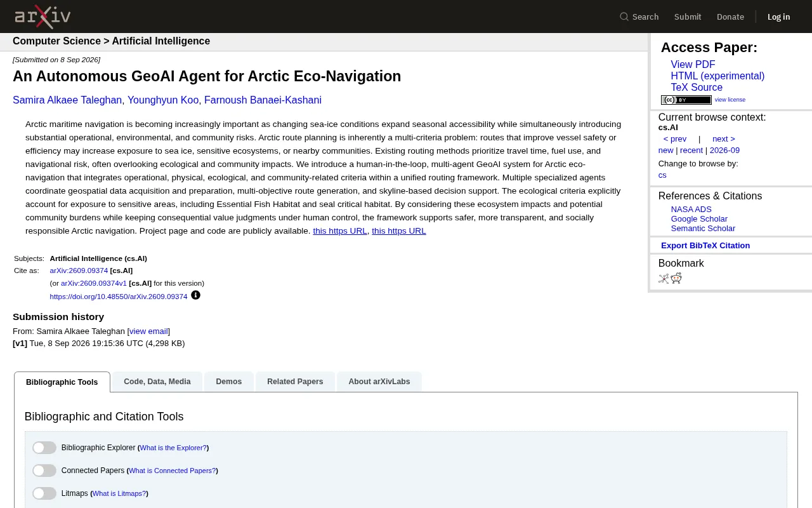Go to the previous paper via < prev
The height and width of the screenshot is (508, 812).
pos(675,139)
